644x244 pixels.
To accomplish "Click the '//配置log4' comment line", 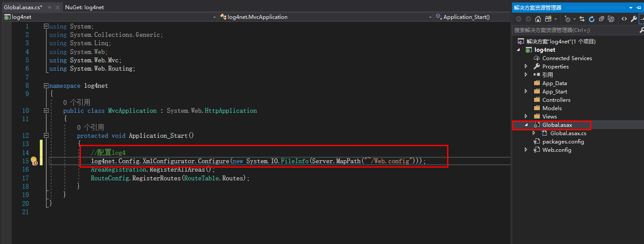I will point(108,153).
